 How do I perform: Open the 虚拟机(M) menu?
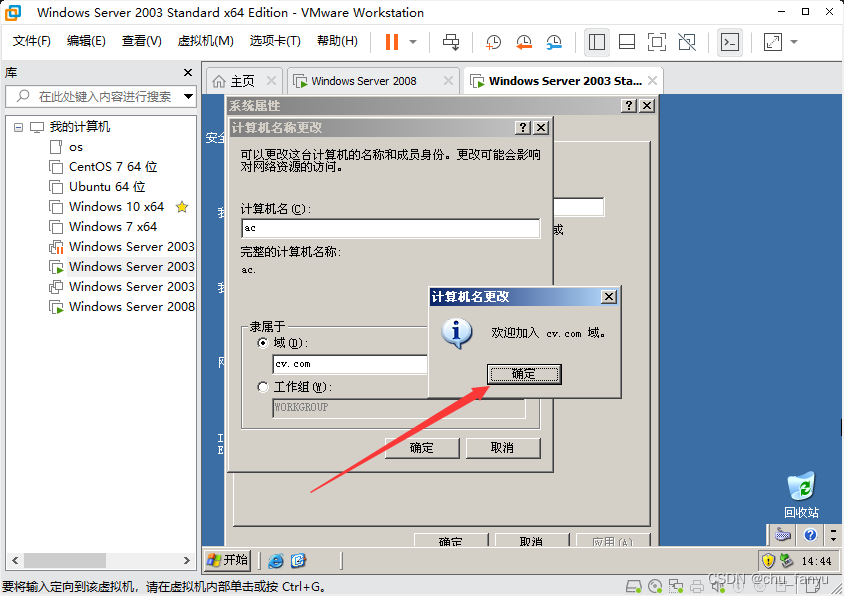206,41
